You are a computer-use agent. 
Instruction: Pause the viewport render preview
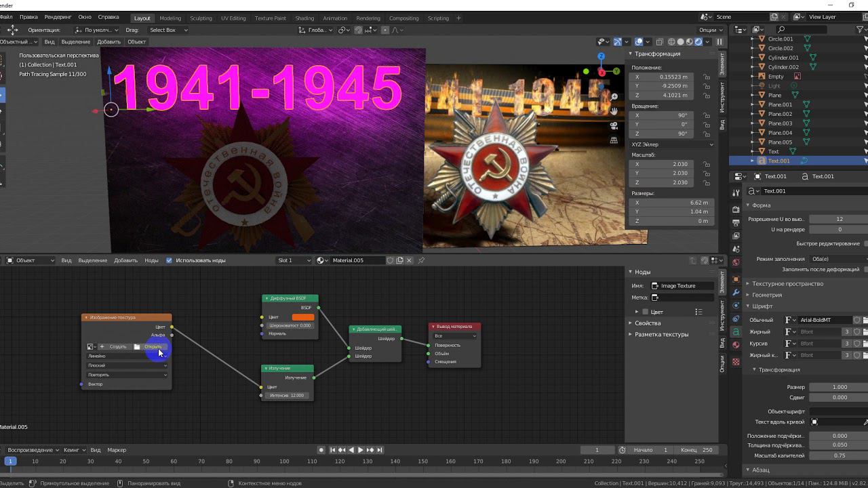[x=719, y=42]
